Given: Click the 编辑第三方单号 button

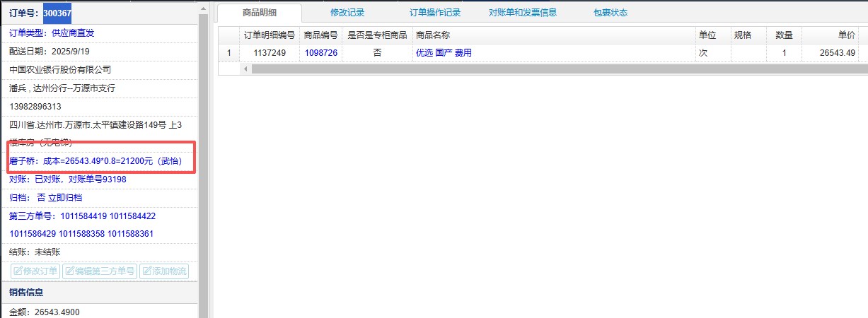Looking at the screenshot, I should coord(99,271).
